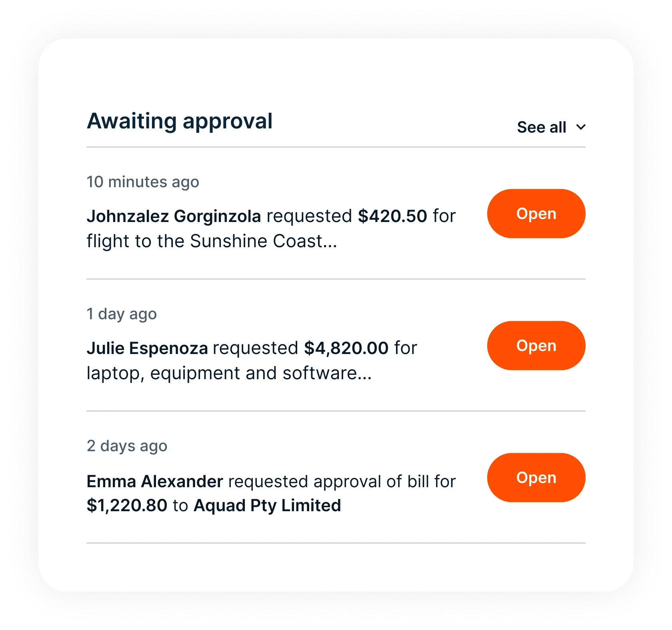Viewport: 672px width, 630px height.
Task: Click See all to view every approval
Action: tap(541, 127)
